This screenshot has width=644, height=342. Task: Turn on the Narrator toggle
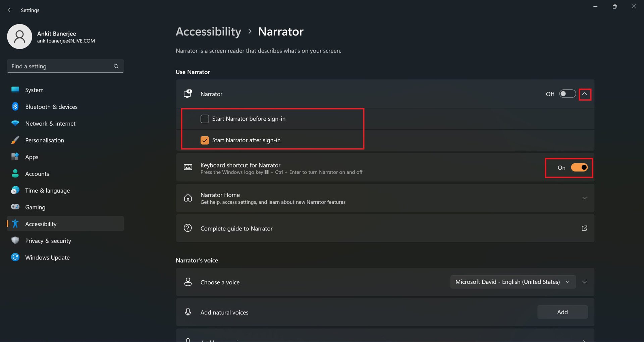(x=567, y=94)
